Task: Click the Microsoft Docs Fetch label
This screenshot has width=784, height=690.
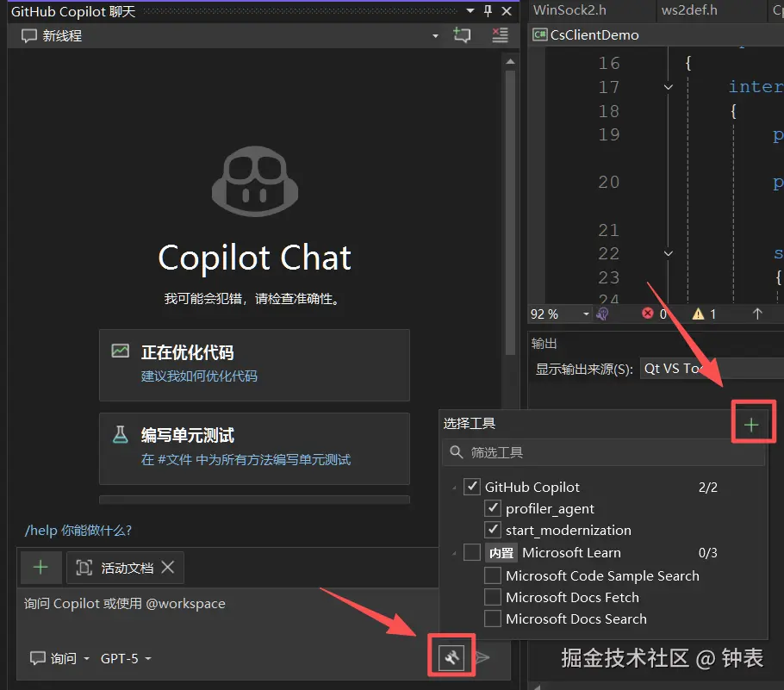Action: [x=572, y=597]
